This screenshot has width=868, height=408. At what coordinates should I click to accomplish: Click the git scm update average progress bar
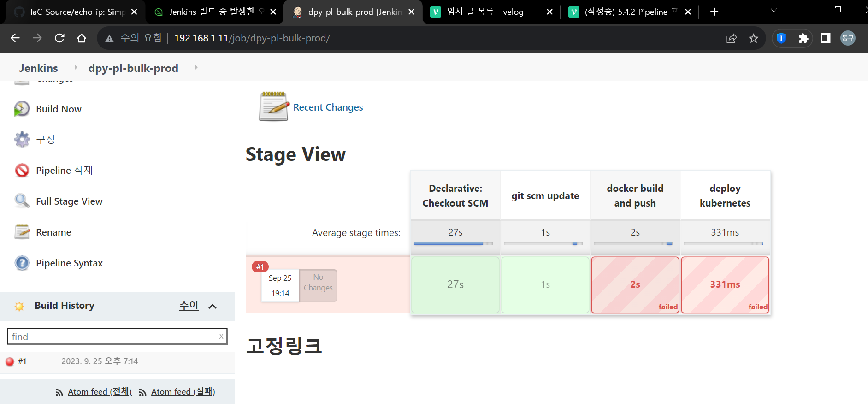click(x=543, y=243)
